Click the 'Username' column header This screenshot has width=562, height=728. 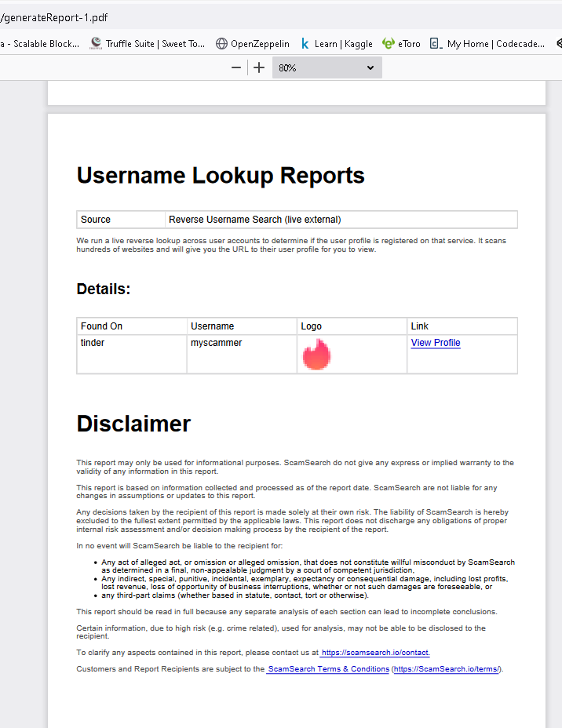click(242, 326)
